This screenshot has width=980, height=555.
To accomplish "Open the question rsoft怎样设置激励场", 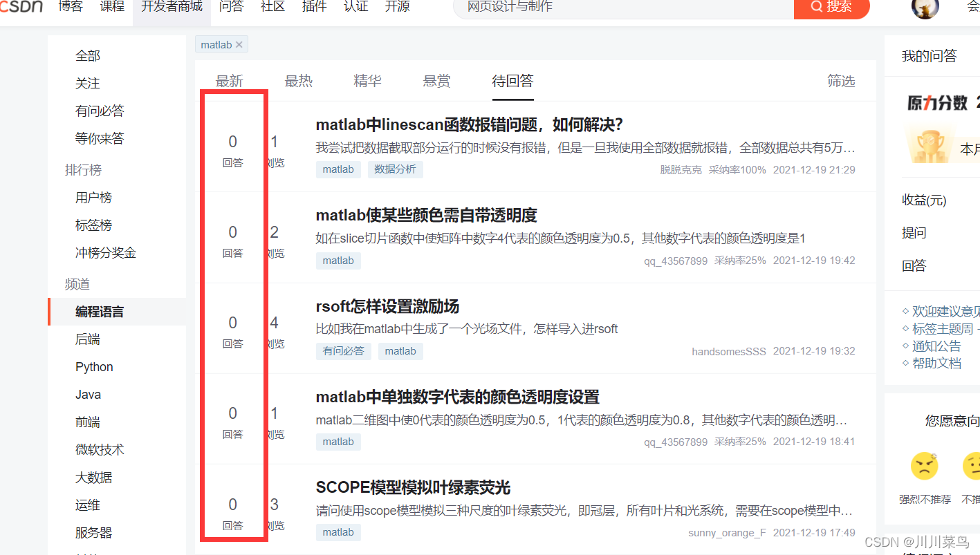I will coord(386,306).
